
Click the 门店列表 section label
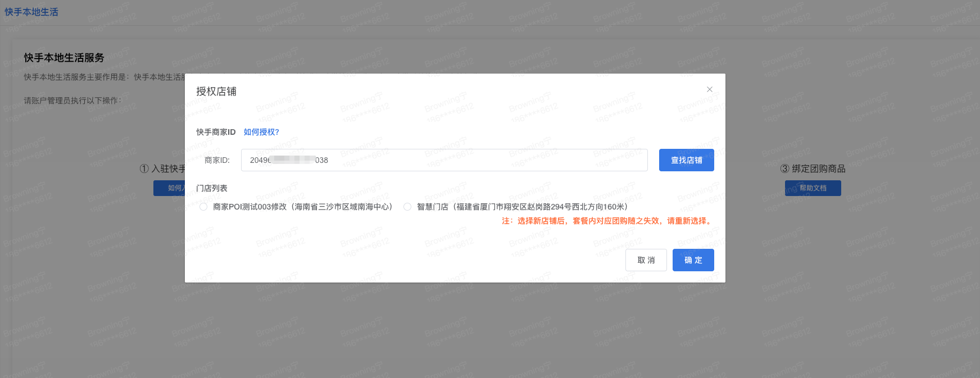coord(212,188)
